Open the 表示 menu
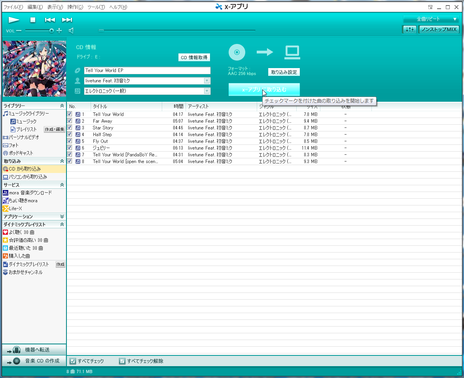Viewport: 464px width, 378px height. (55, 7)
